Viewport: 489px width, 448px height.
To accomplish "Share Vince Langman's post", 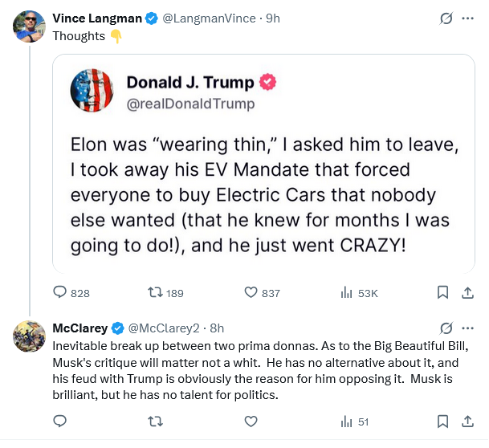I will click(467, 293).
